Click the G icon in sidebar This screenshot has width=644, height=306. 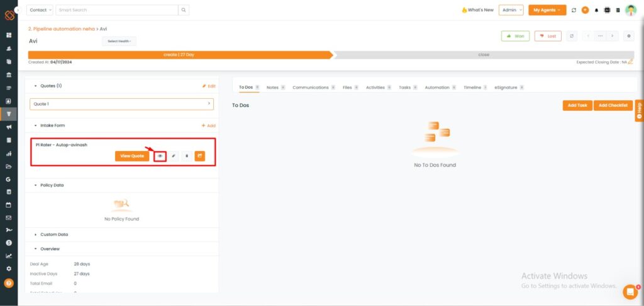point(9,179)
